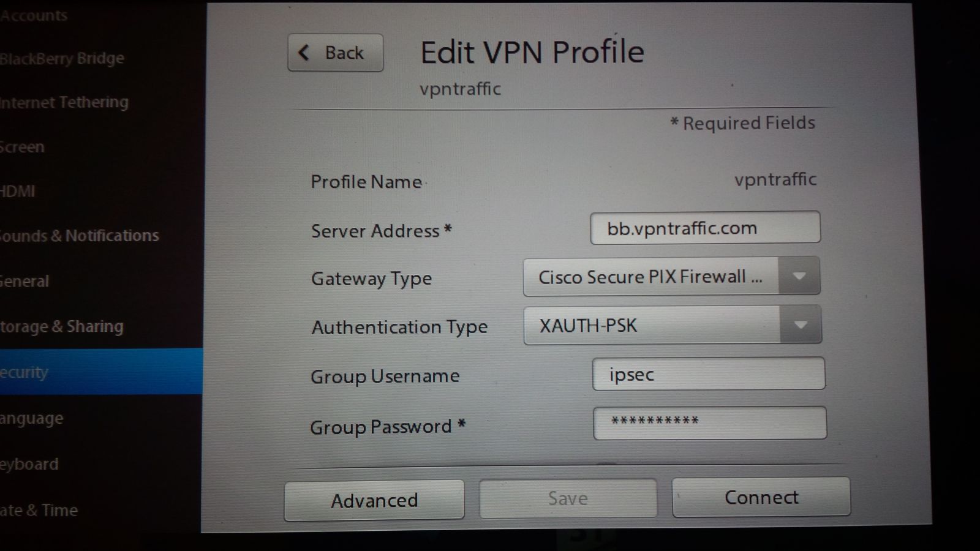Select the XAUTH-PSK combo box
Image resolution: width=980 pixels, height=551 pixels.
[x=673, y=325]
